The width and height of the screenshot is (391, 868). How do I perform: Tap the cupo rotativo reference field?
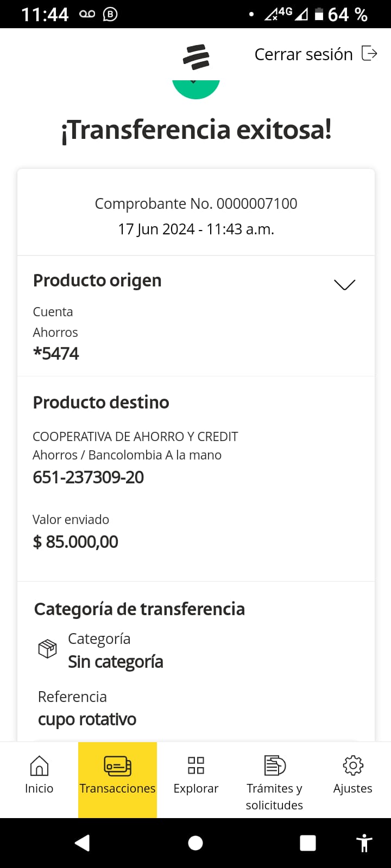pyautogui.click(x=87, y=719)
